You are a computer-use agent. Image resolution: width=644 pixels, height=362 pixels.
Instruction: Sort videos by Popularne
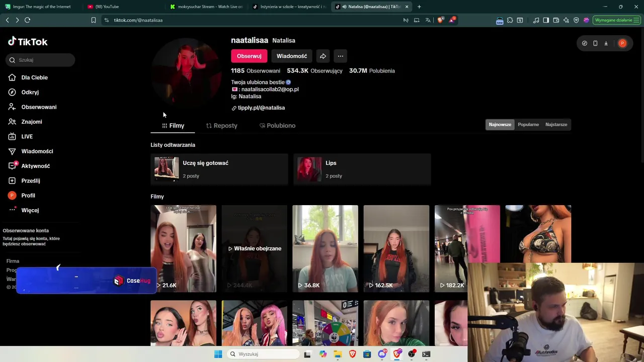coord(528,125)
